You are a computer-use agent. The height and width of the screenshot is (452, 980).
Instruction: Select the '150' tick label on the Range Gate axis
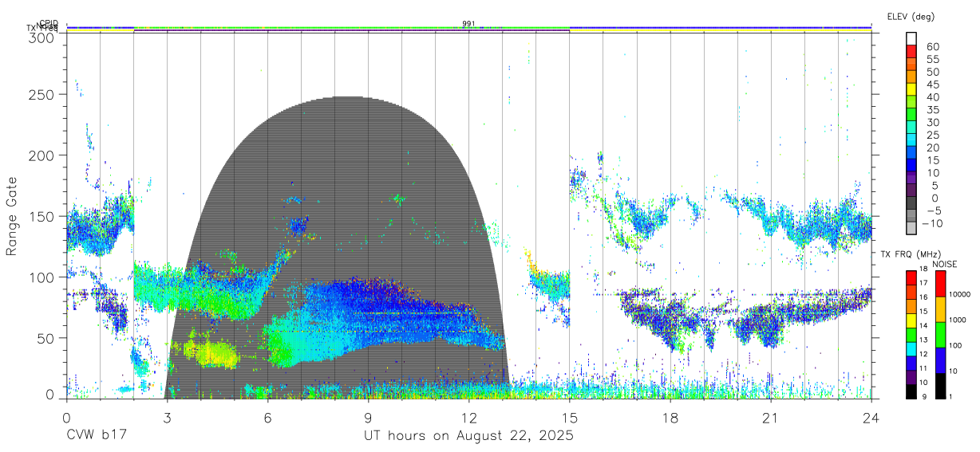42,216
